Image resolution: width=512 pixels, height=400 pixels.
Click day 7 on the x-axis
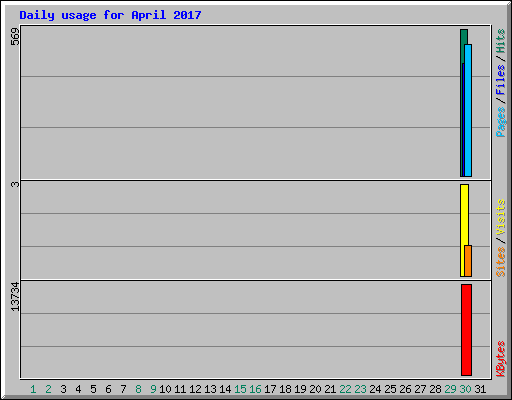(x=123, y=389)
